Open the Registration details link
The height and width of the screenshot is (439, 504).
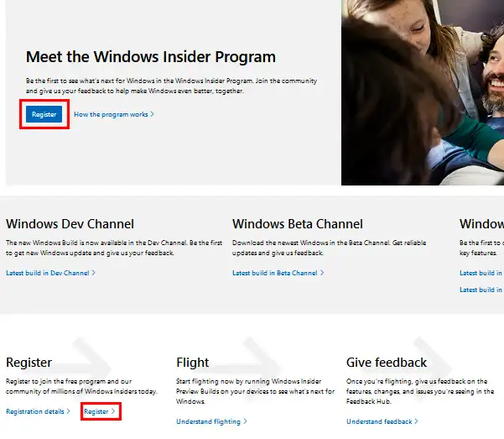pyautogui.click(x=38, y=411)
